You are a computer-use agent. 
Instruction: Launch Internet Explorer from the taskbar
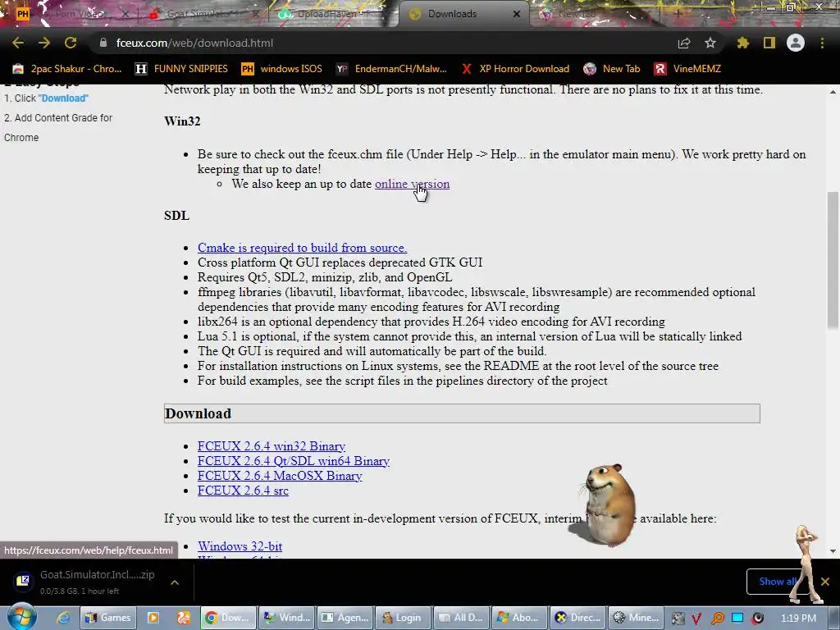click(x=63, y=618)
